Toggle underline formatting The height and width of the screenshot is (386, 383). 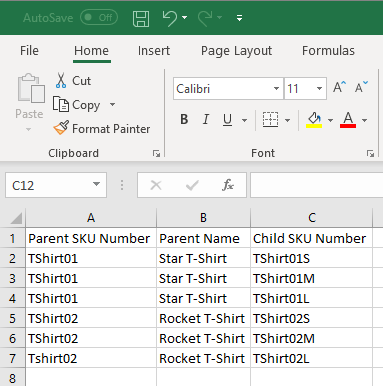pyautogui.click(x=227, y=119)
